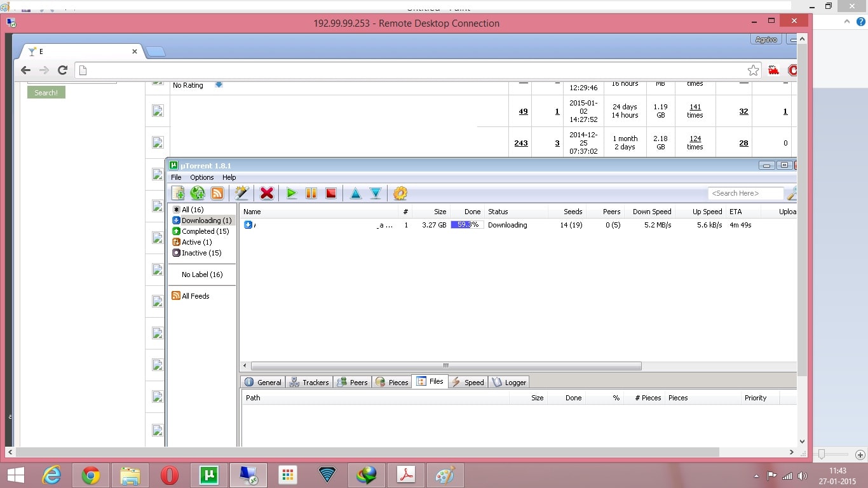Open the Options menu in uTorrent

click(202, 177)
